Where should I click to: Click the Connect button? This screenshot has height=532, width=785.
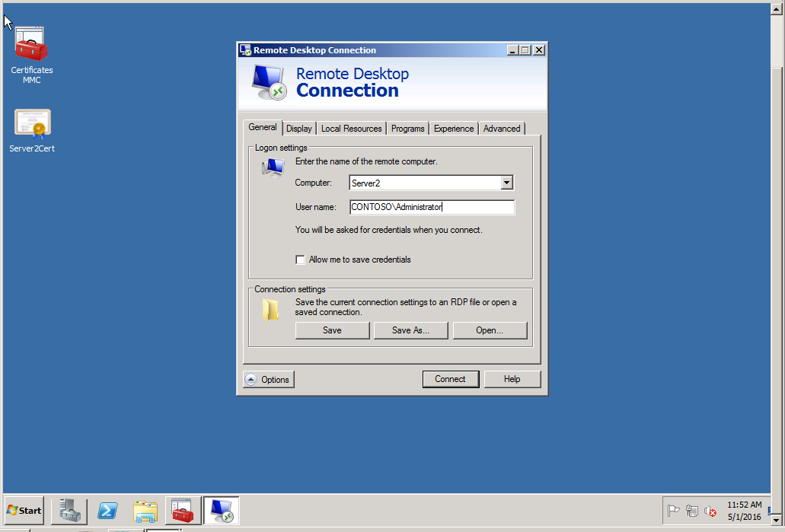pos(450,379)
